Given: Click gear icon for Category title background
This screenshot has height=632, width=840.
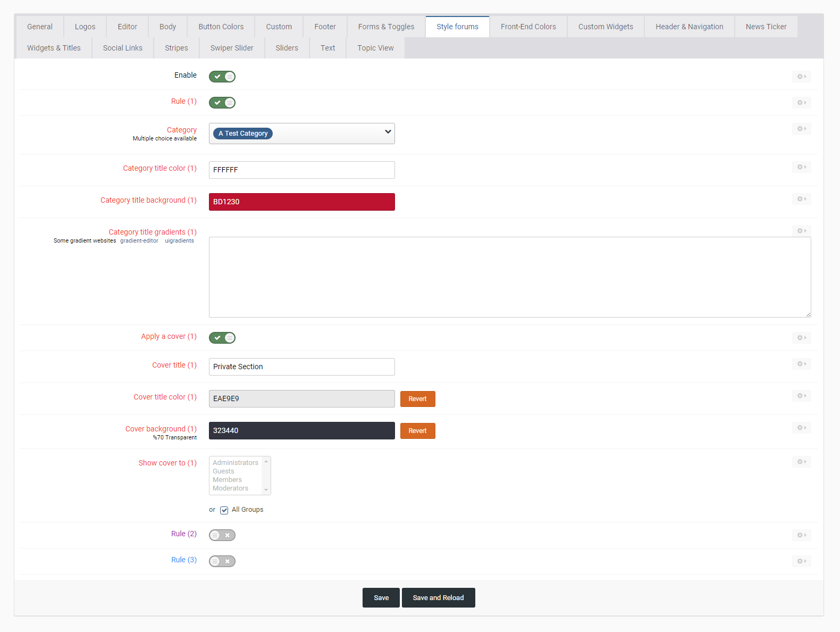Looking at the screenshot, I should (x=801, y=199).
